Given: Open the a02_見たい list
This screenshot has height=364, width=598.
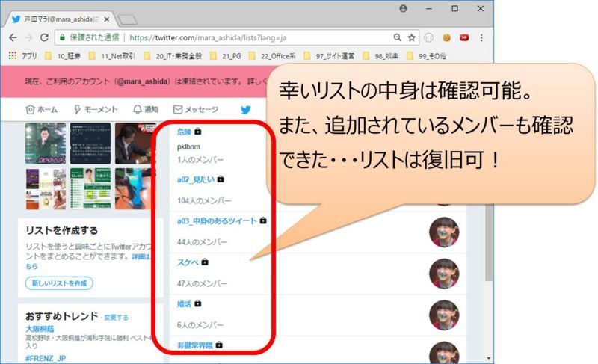Looking at the screenshot, I should [x=196, y=179].
